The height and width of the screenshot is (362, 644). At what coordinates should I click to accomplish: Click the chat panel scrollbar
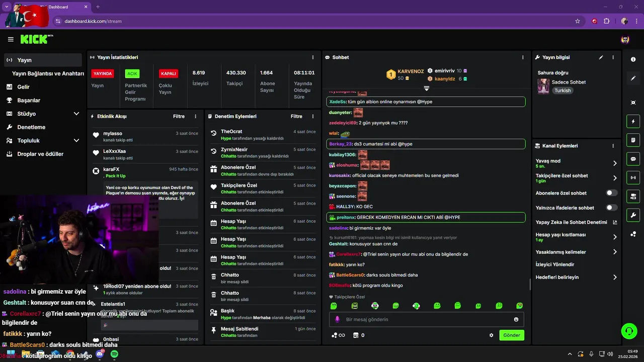coord(530,285)
